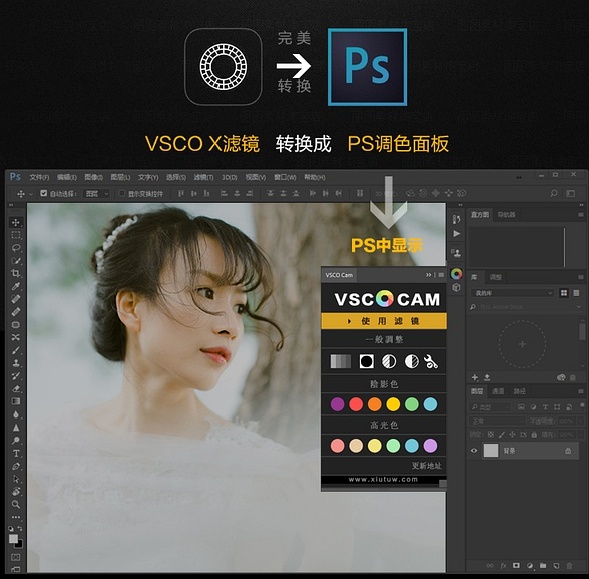Open the 我的库 library dropdown
Viewport: 589px width, 579px height.
pos(513,293)
